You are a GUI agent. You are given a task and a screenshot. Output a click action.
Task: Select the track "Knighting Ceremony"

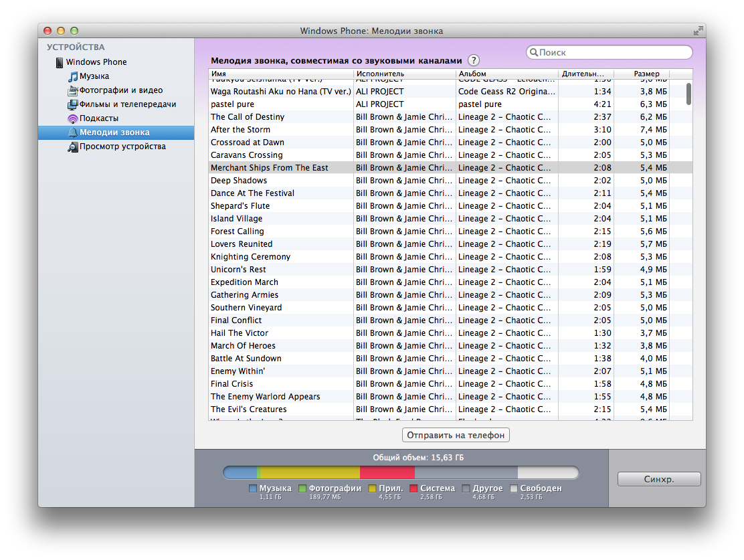click(x=450, y=257)
